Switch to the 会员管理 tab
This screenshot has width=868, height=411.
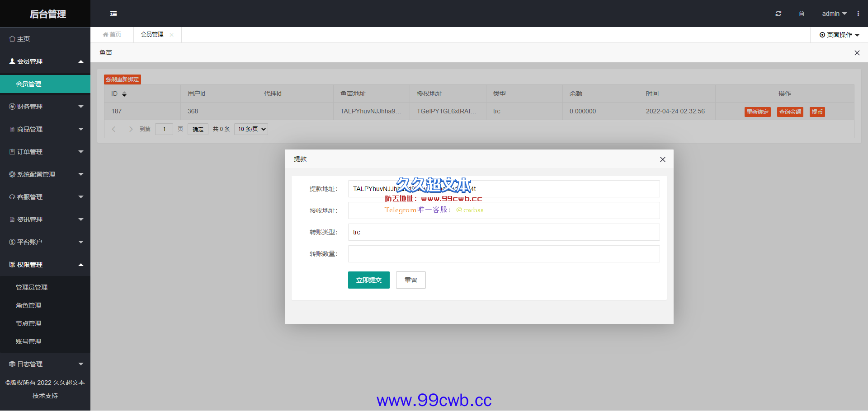pyautogui.click(x=152, y=35)
